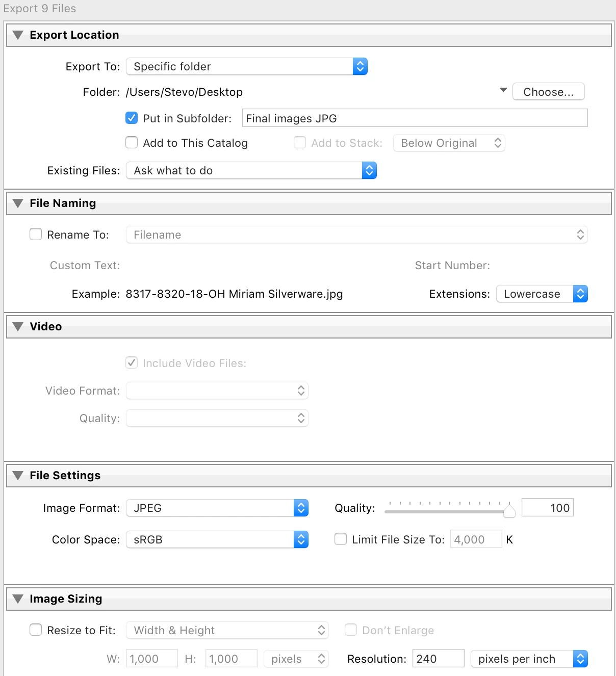Collapse the Video section
The image size is (616, 676).
pyautogui.click(x=18, y=327)
